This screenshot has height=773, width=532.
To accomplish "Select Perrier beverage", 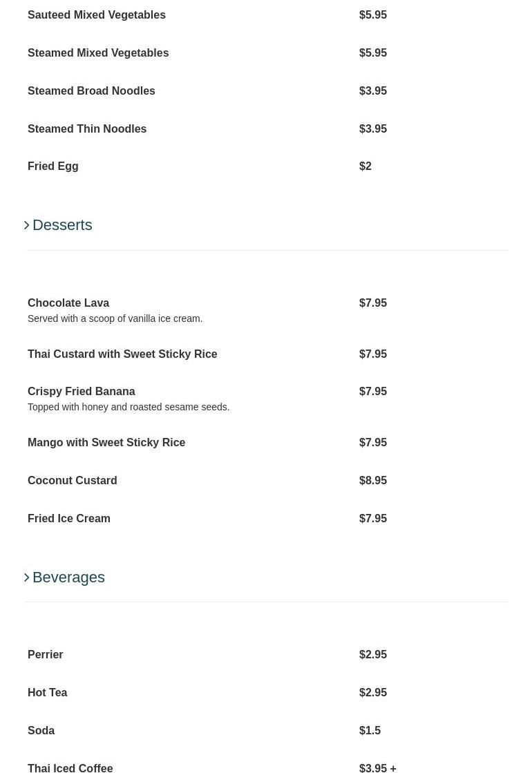I will click(46, 655).
